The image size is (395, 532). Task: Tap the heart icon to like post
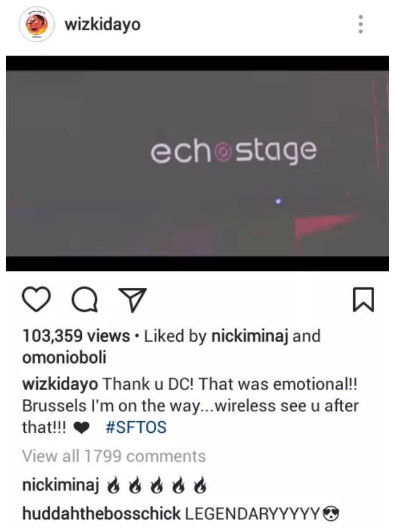37,299
